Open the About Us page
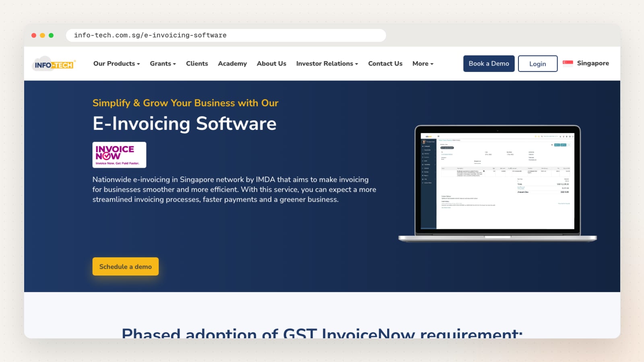 [272, 64]
